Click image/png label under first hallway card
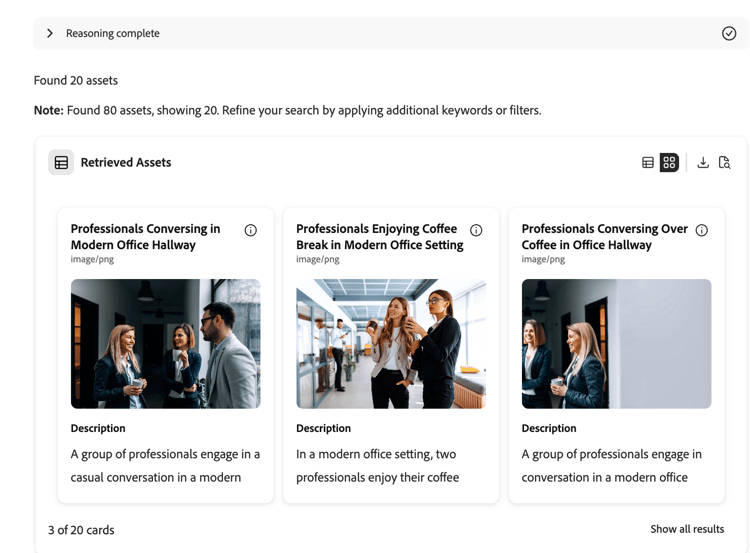The height and width of the screenshot is (553, 750). 92,259
